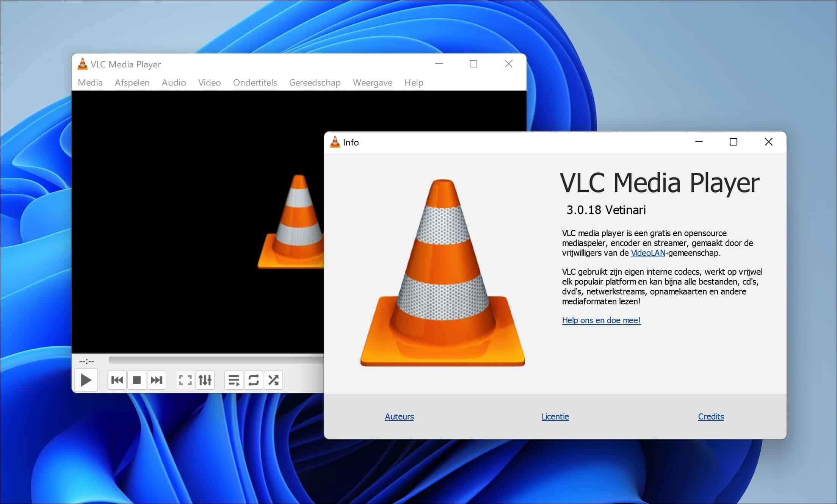The width and height of the screenshot is (837, 504).
Task: Open the Afspelen menu options
Action: (132, 83)
